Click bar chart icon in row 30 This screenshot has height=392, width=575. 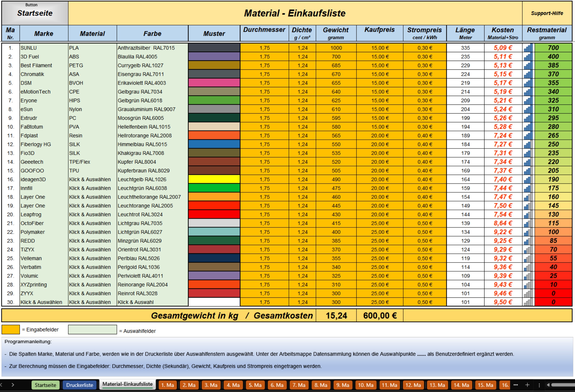tap(528, 302)
